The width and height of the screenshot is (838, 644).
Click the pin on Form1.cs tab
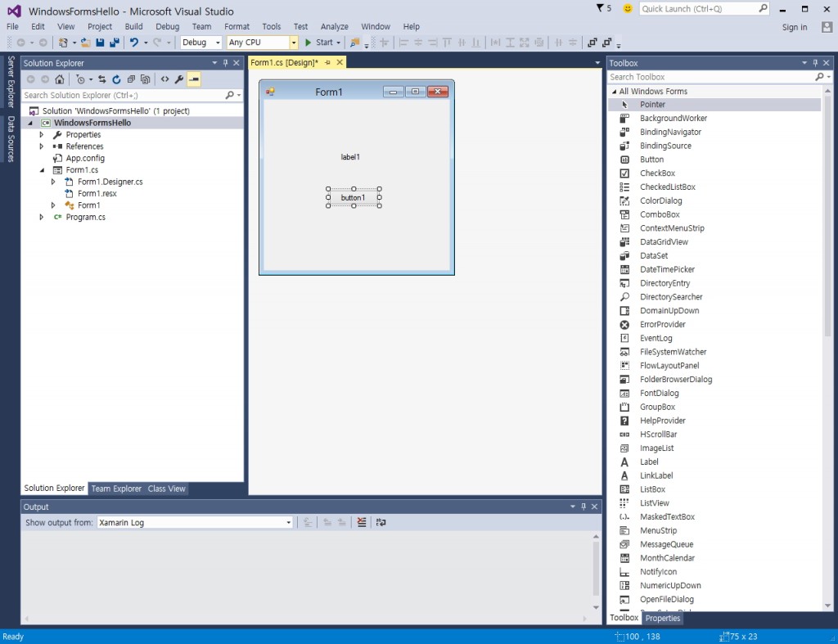pyautogui.click(x=327, y=62)
